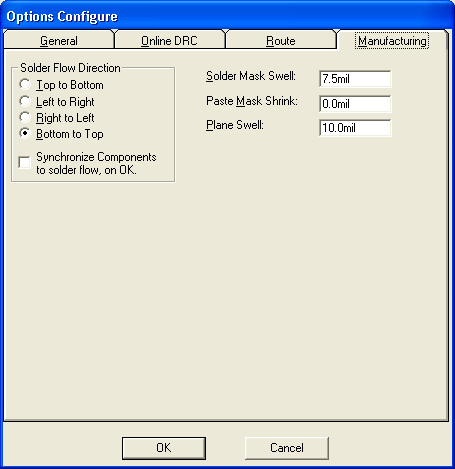
Task: Click the Options Configure title bar
Action: coord(227,16)
